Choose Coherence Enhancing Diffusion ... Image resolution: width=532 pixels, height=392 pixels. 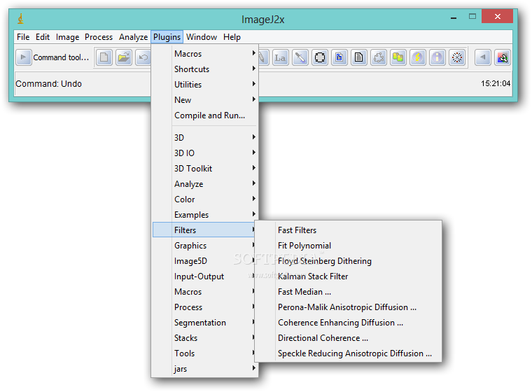(349, 323)
